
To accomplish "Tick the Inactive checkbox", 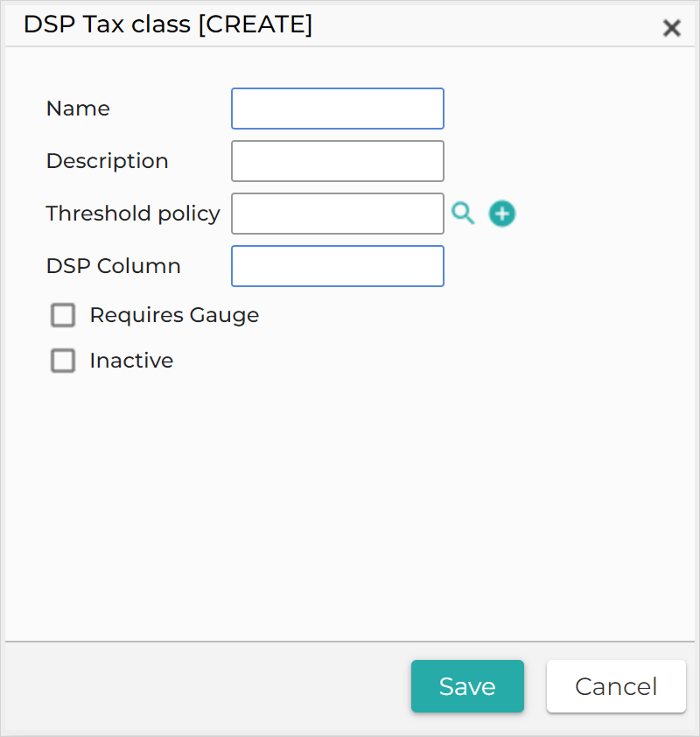I will point(63,361).
